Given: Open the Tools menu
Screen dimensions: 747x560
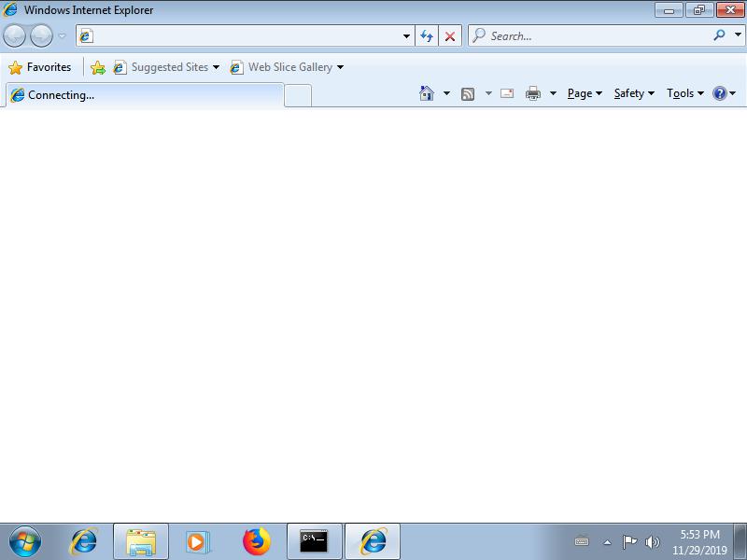Looking at the screenshot, I should [685, 93].
